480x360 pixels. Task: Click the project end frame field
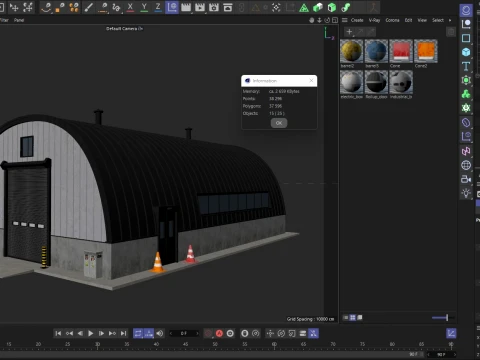click(441, 354)
